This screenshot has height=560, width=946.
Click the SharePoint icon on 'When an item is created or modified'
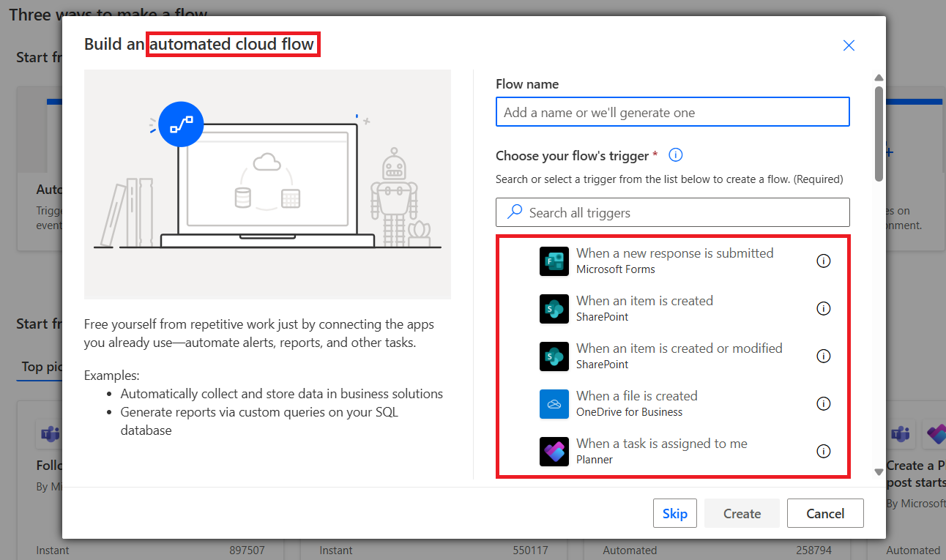click(554, 356)
